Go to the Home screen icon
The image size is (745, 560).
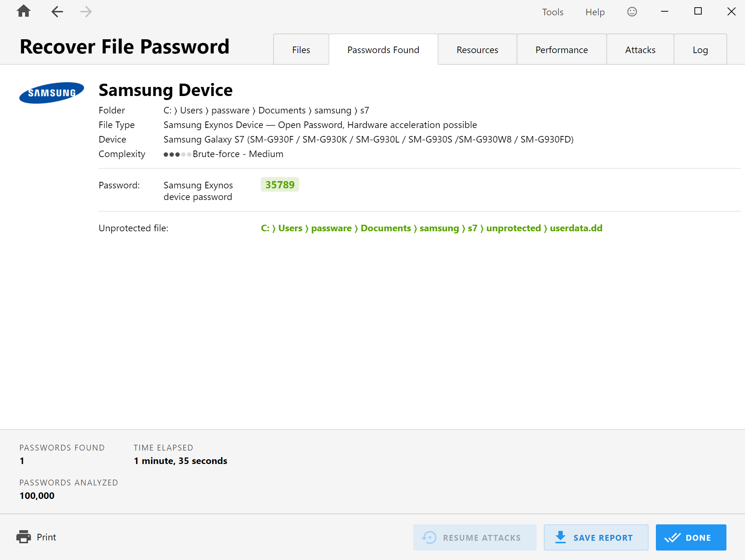(24, 11)
